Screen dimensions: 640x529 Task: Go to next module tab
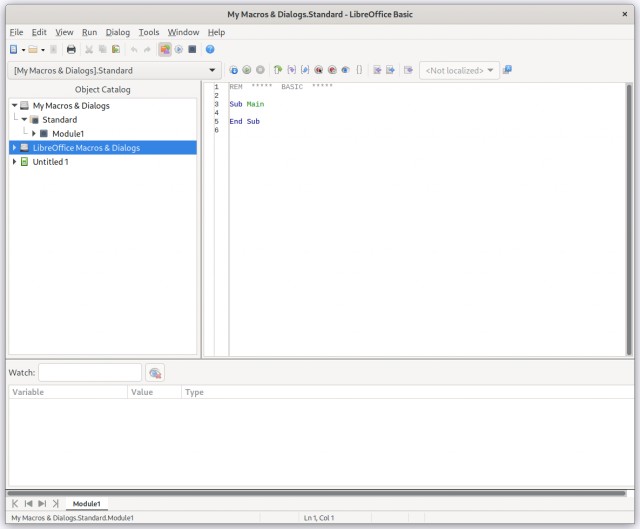click(x=42, y=504)
